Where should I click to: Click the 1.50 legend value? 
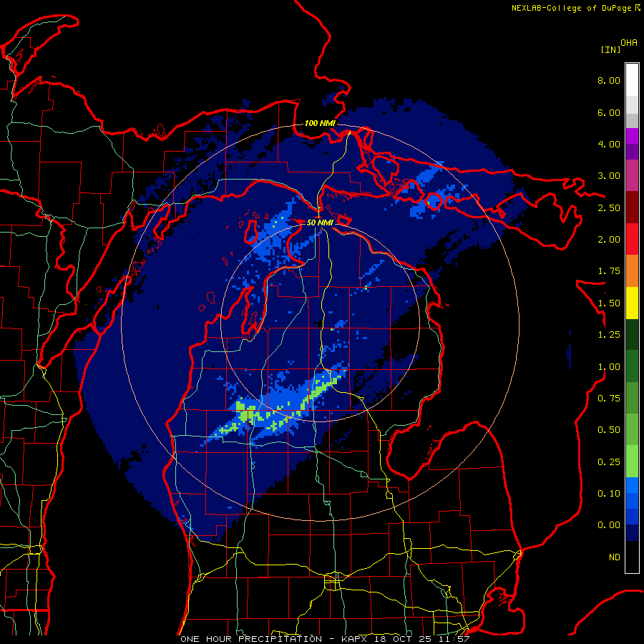tap(609, 303)
